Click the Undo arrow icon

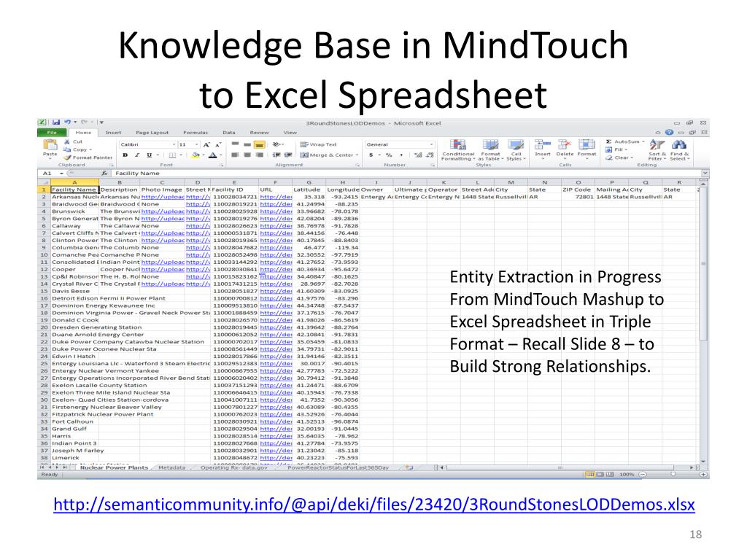click(67, 122)
